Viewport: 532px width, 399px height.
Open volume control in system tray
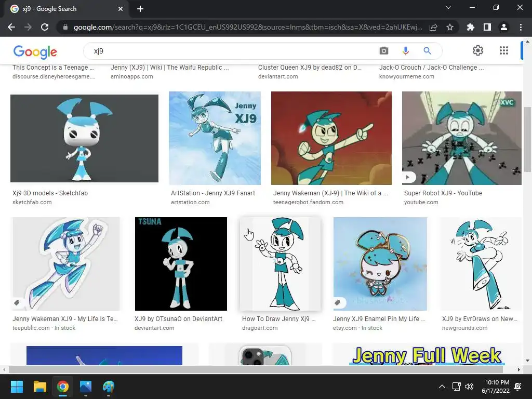tap(469, 387)
